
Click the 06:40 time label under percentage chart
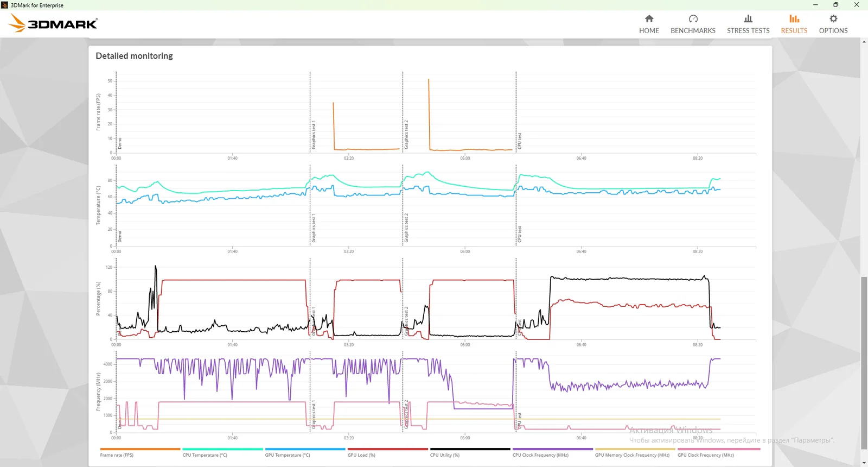[x=581, y=345]
